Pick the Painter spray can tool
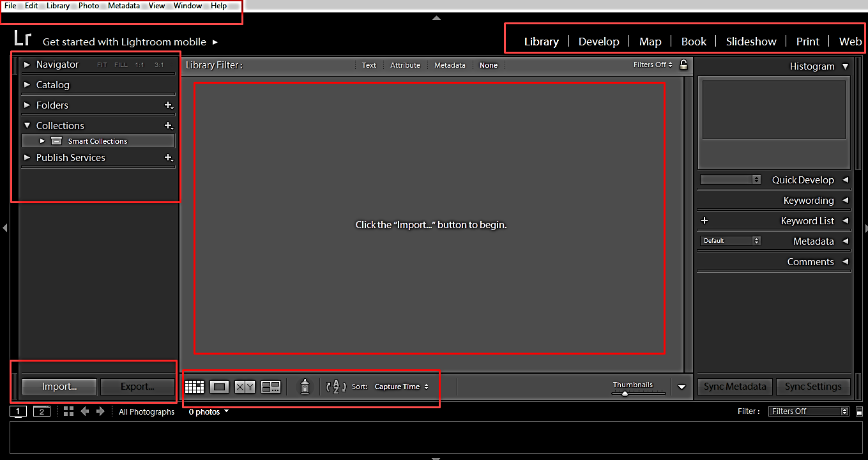This screenshot has height=460, width=868. pyautogui.click(x=305, y=386)
